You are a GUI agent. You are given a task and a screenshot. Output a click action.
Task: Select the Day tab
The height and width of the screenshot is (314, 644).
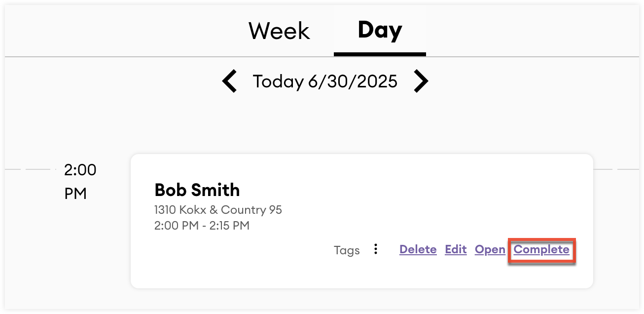pos(380,30)
